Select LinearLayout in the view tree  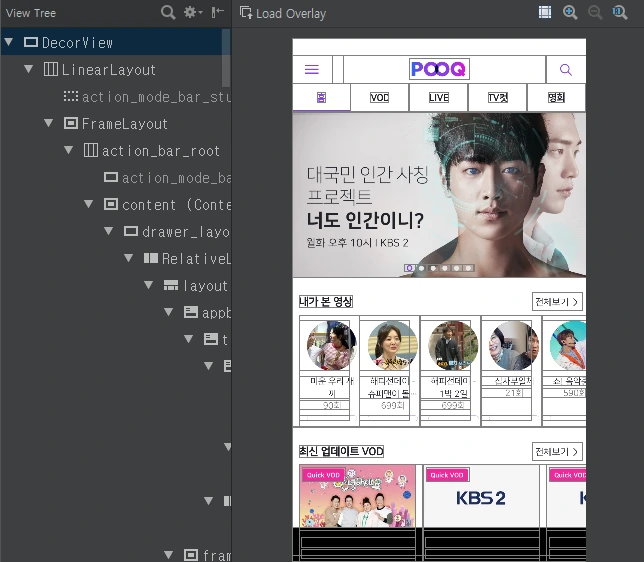click(x=108, y=69)
